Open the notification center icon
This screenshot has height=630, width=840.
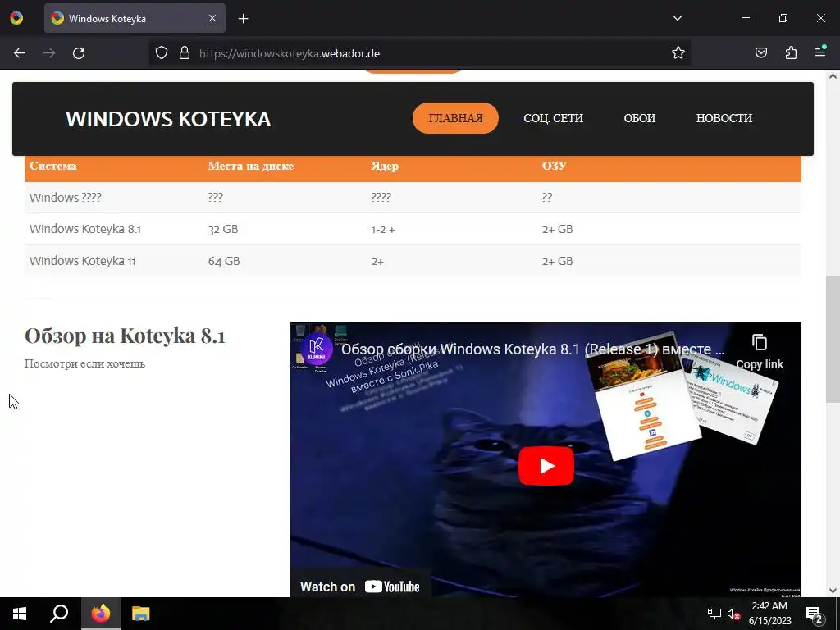coord(814,614)
